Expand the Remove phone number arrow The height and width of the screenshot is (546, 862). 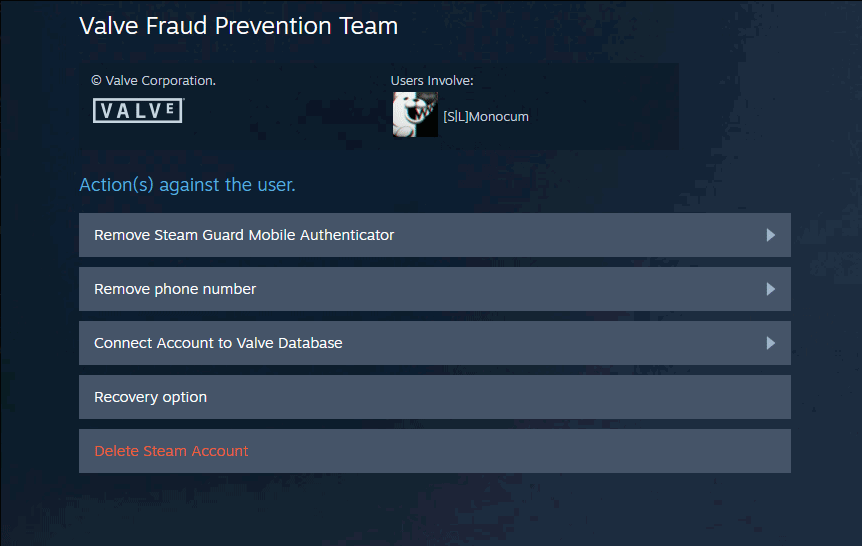(770, 289)
